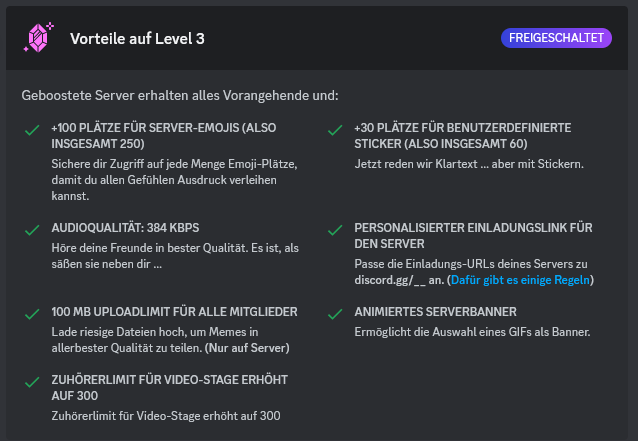Click the 'Animiertes Serverbanner' title
Image resolution: width=638 pixels, height=441 pixels.
(435, 312)
